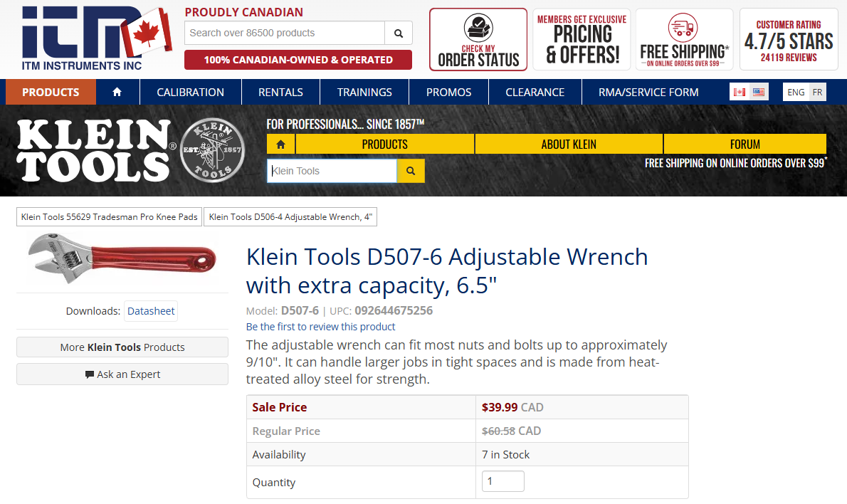
Task: Select the Canadian flag store option
Action: [x=739, y=91]
